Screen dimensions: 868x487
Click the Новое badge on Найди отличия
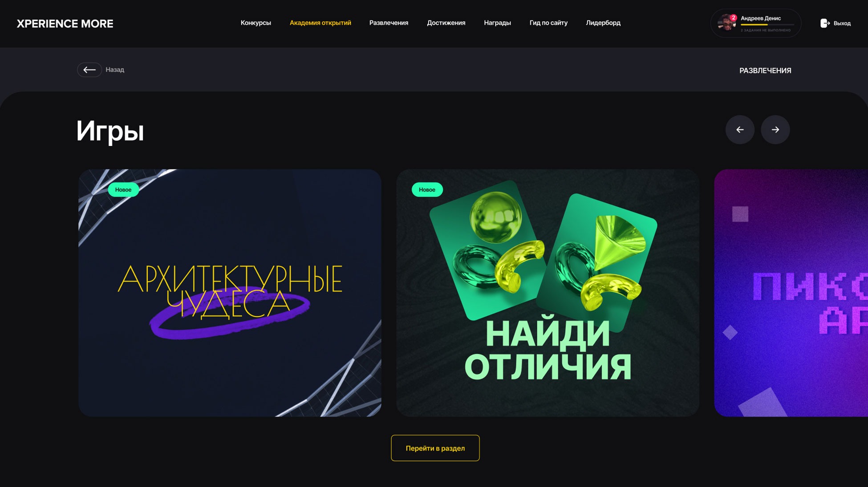click(427, 189)
